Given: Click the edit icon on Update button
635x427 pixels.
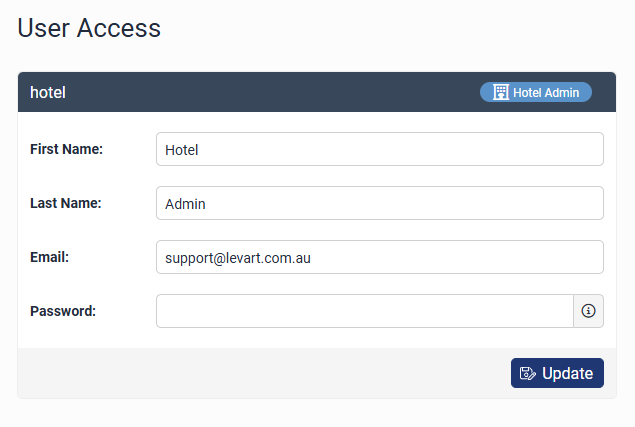Looking at the screenshot, I should 528,374.
